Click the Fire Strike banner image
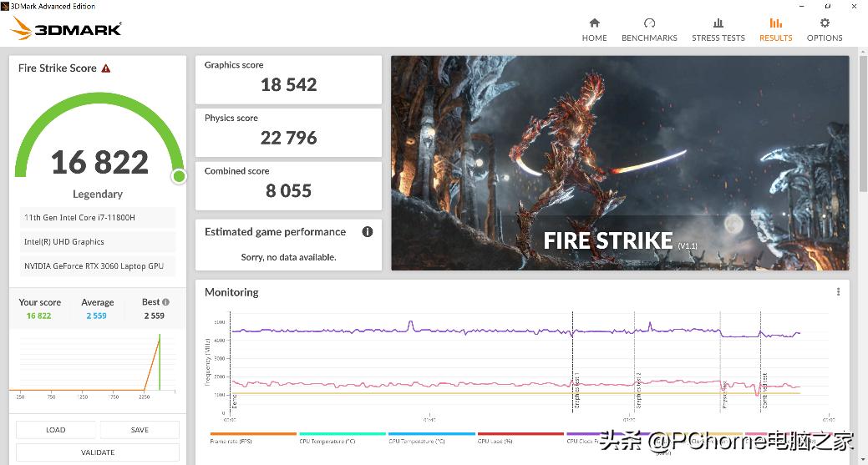Viewport: 868px width, 465px height. coord(620,163)
